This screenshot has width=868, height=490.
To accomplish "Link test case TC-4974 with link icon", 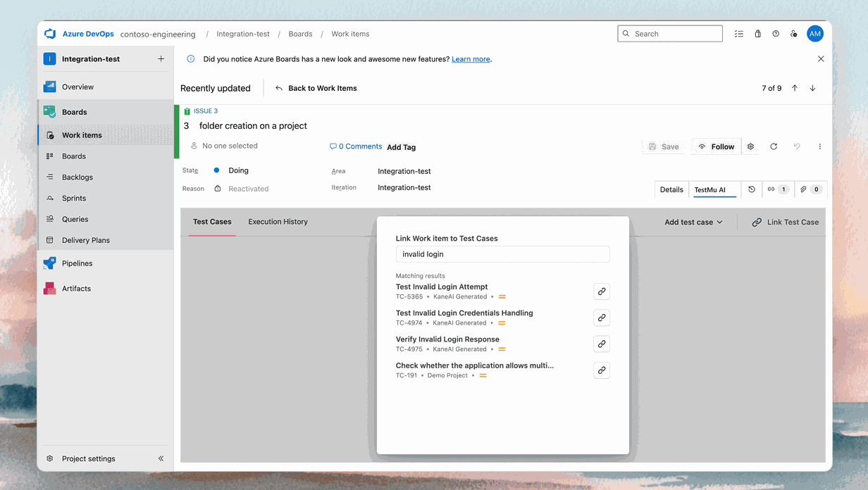I will tap(602, 318).
